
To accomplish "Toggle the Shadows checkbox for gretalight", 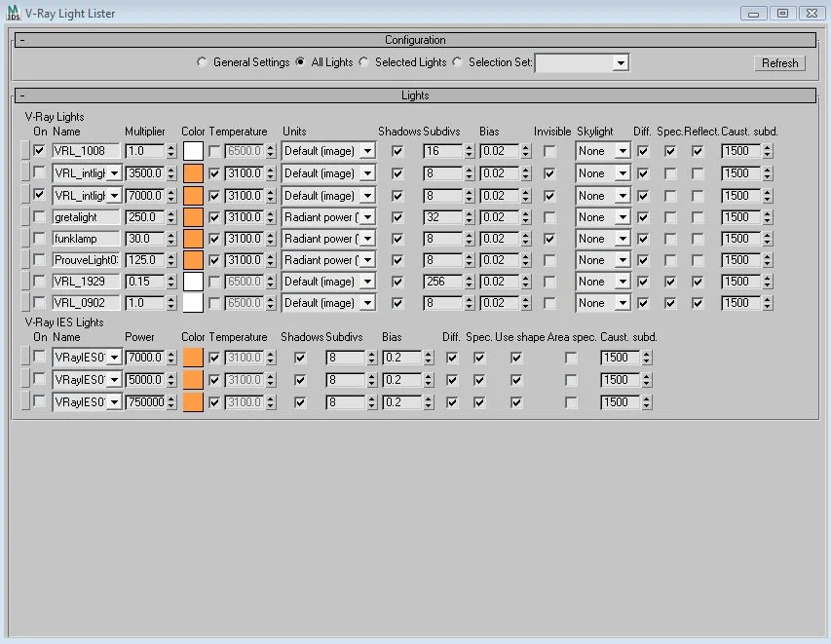I will pos(397,217).
